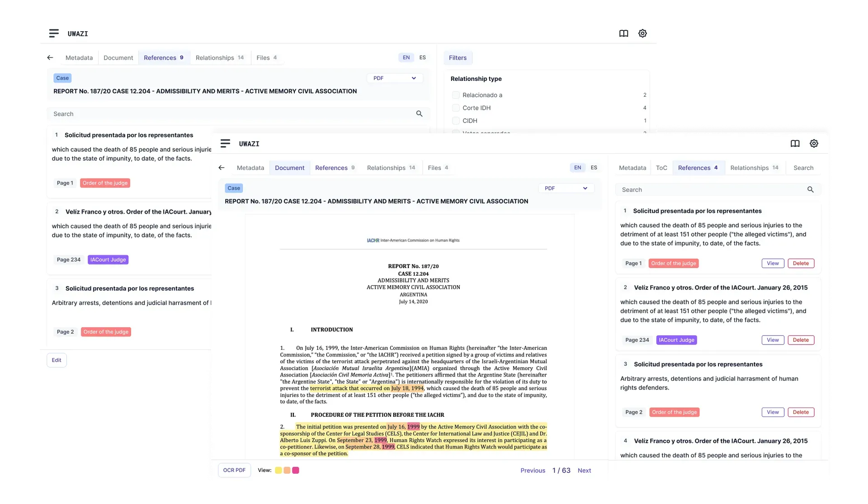Enable the CIDH relationship type filter
Screen dimensions: 868x504
coord(455,121)
